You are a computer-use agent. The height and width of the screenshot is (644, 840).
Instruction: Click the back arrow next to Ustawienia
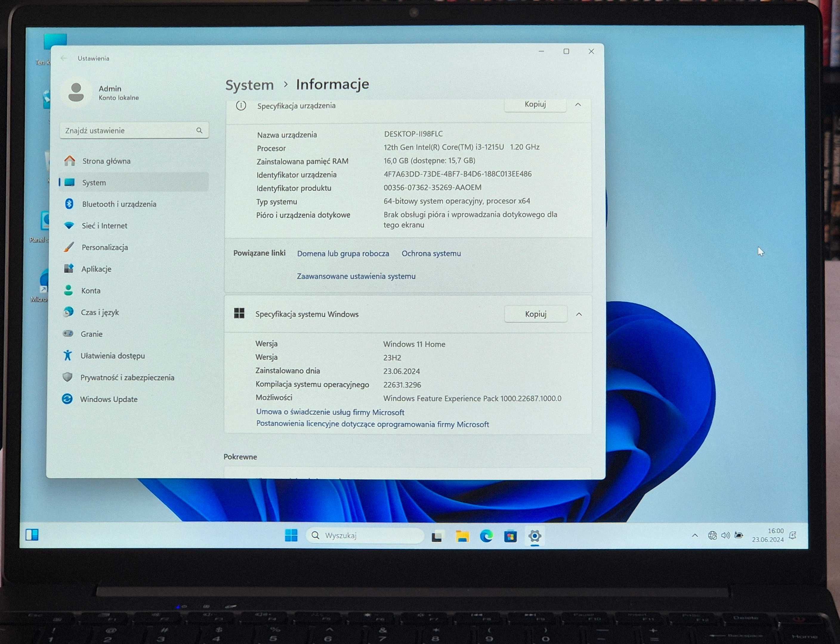pos(64,58)
